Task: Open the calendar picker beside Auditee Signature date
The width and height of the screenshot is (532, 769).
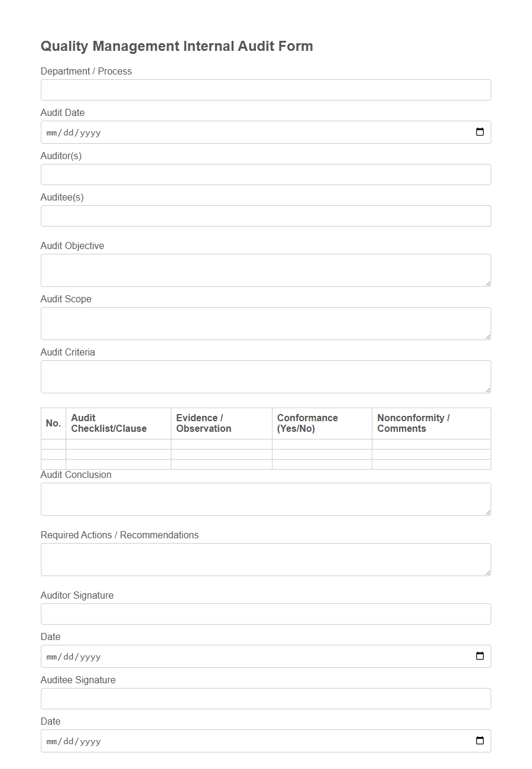Action: coord(480,741)
